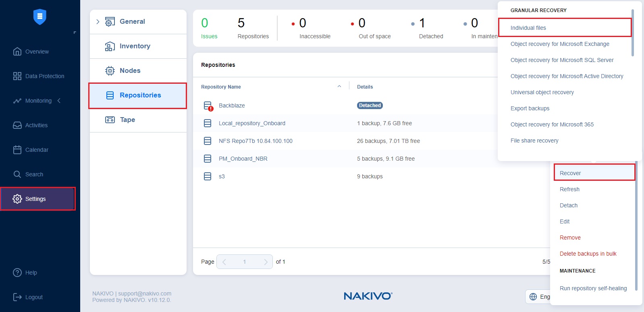Click the Backblaze repository warning icon
The height and width of the screenshot is (312, 644).
point(208,106)
